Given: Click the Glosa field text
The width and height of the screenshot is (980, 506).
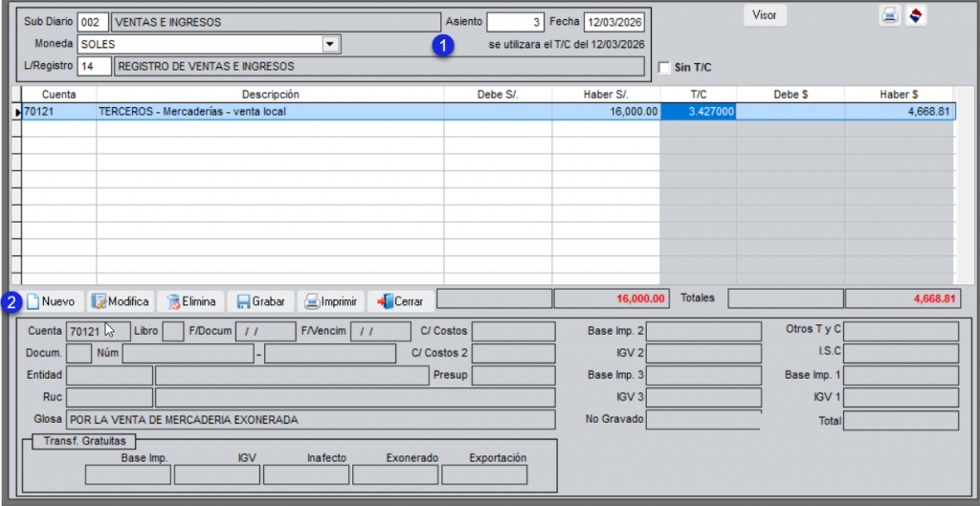Looking at the screenshot, I should coord(311,420).
